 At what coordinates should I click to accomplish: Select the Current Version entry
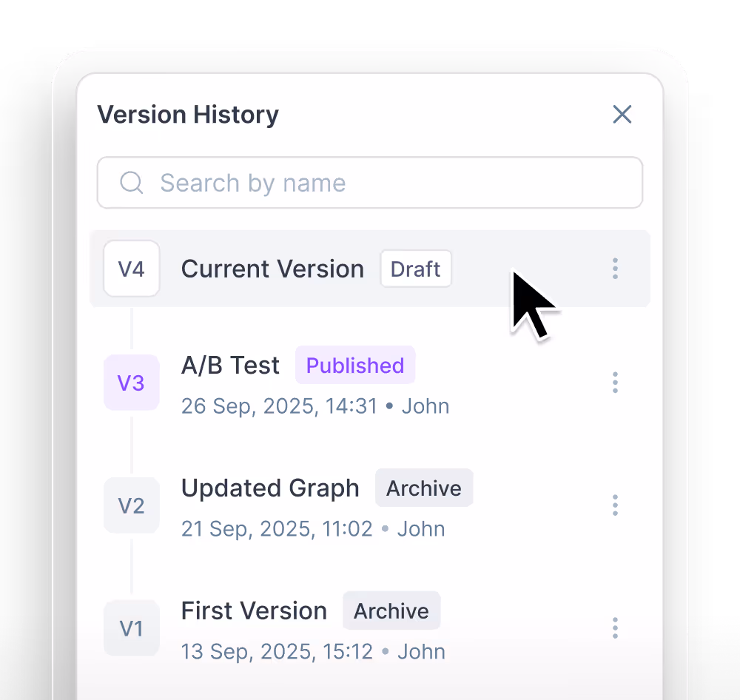[x=369, y=269]
